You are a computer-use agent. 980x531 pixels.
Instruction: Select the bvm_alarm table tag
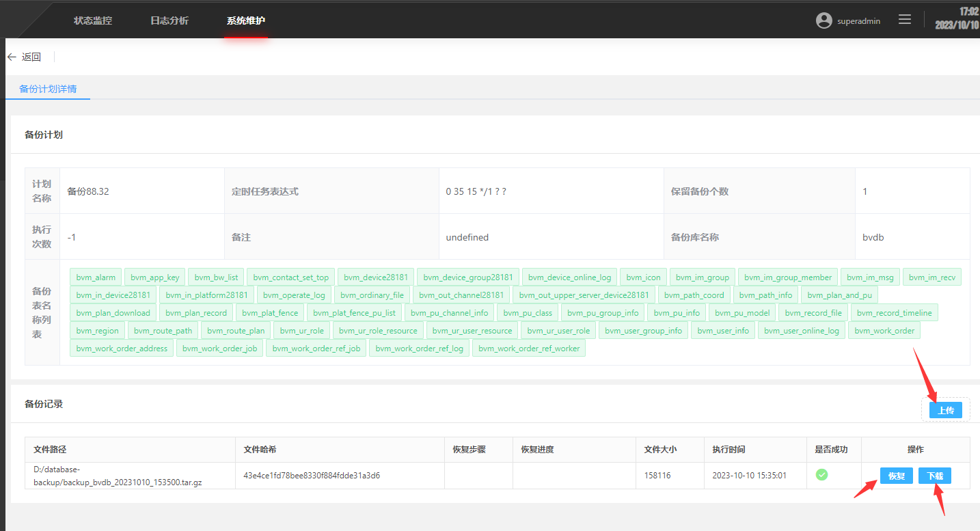click(96, 277)
